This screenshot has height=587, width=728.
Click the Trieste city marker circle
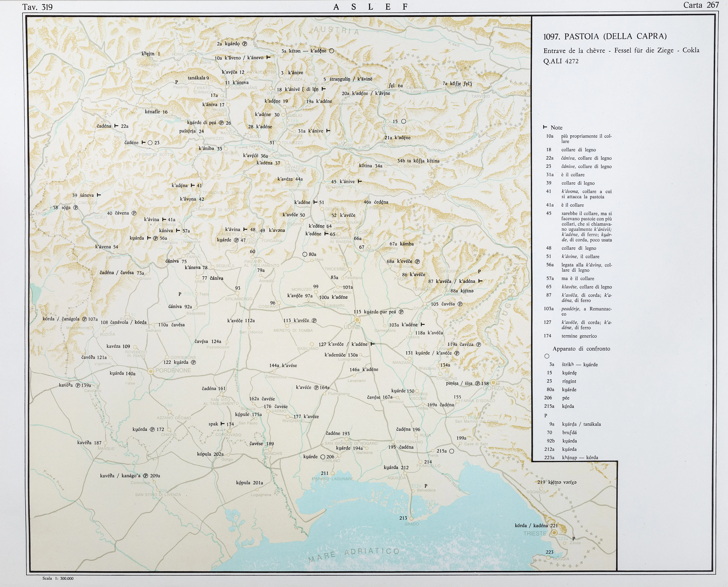tap(554, 533)
